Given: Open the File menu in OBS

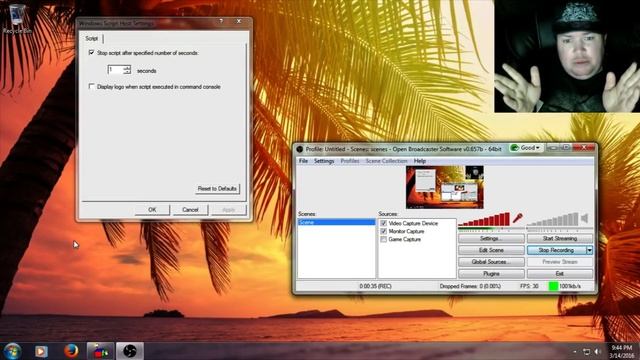Looking at the screenshot, I should pos(303,161).
